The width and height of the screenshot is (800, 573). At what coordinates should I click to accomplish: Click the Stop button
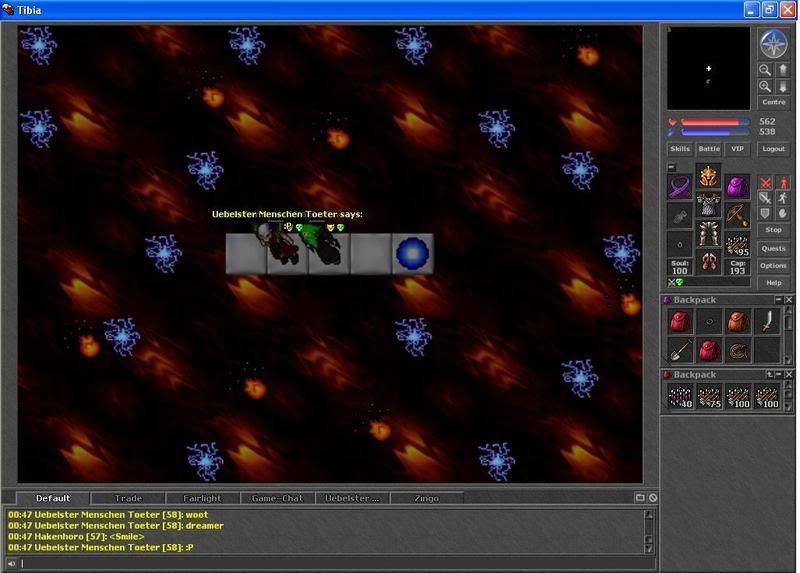coord(773,230)
